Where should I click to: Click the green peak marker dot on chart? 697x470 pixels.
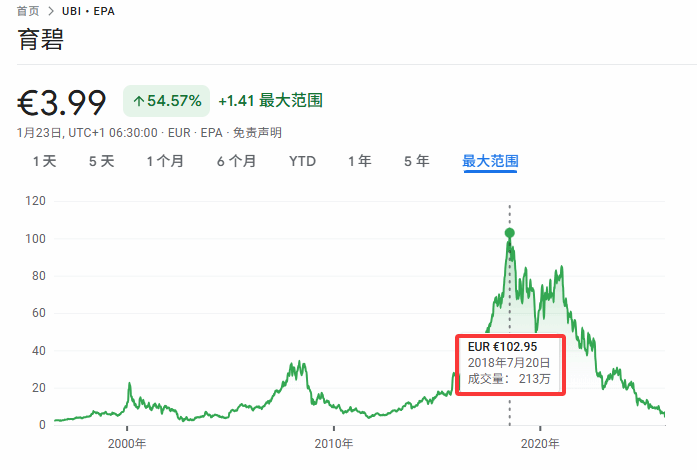pyautogui.click(x=510, y=233)
